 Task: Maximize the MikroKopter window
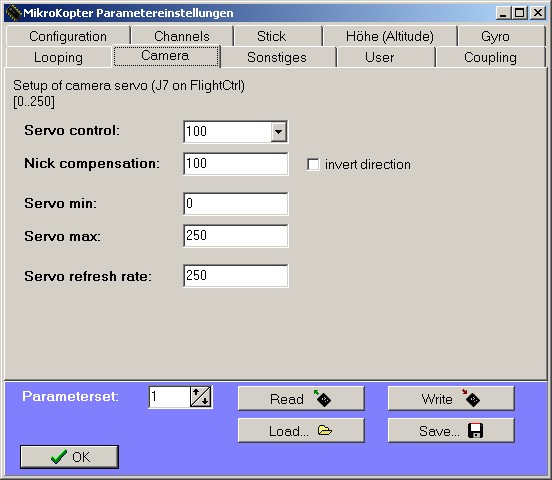click(519, 13)
